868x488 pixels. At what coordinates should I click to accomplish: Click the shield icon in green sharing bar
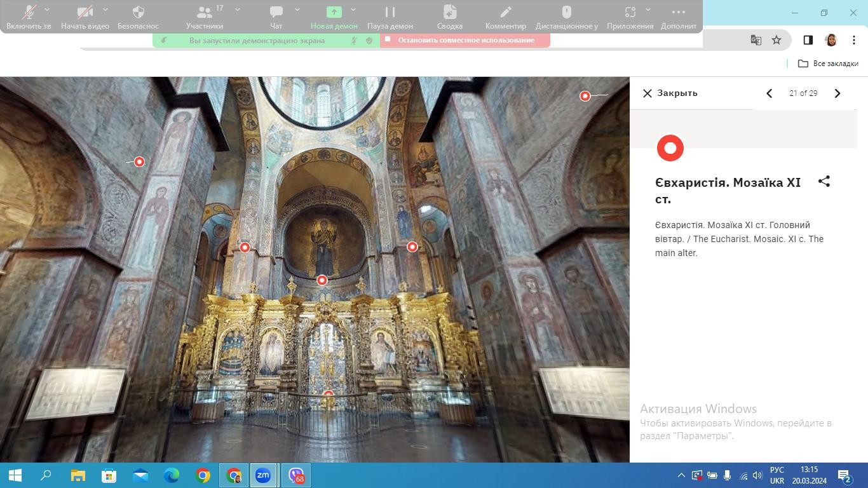[x=369, y=40]
